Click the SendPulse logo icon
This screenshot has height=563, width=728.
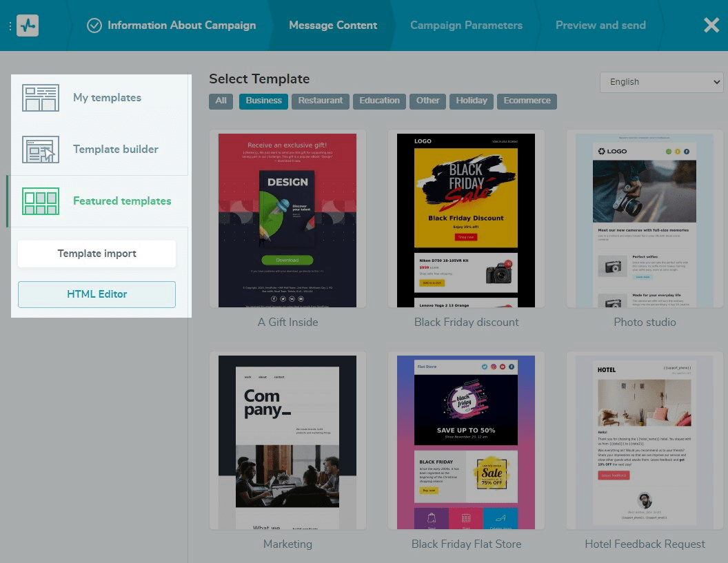click(x=28, y=25)
